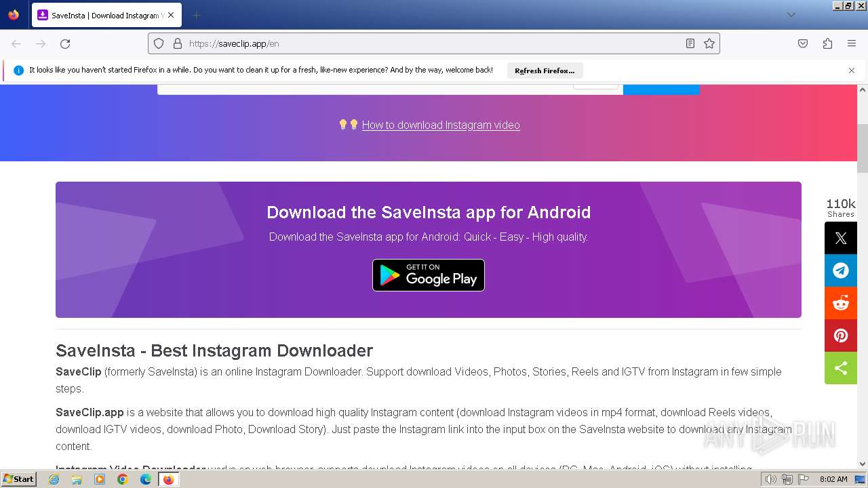Share to Reddit from the sidebar
Screen dimensions: 868x488
click(x=841, y=303)
